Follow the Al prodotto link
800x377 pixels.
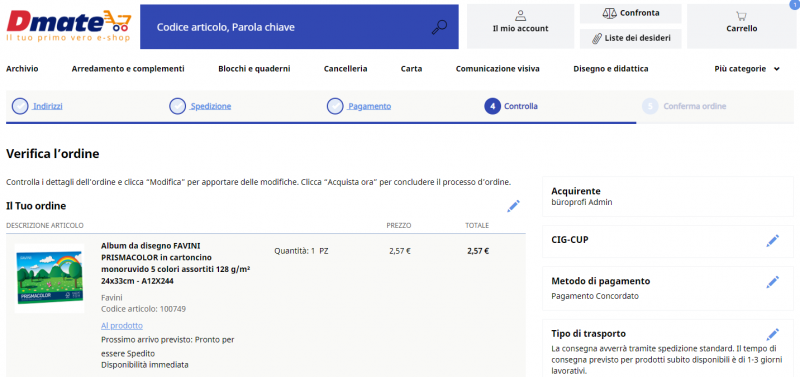click(x=122, y=325)
